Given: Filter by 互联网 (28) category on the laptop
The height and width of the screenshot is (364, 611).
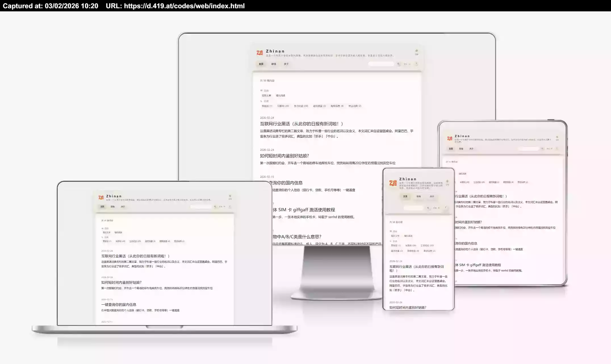Looking at the screenshot, I should [x=120, y=241].
